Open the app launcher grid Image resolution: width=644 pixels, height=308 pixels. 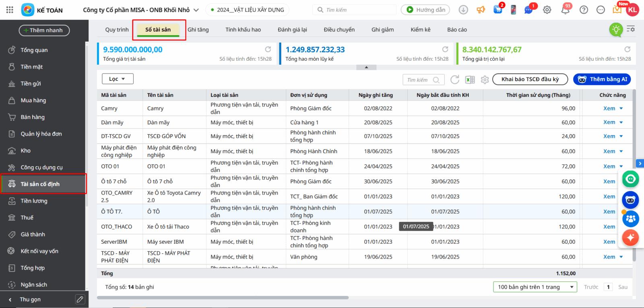(10, 10)
